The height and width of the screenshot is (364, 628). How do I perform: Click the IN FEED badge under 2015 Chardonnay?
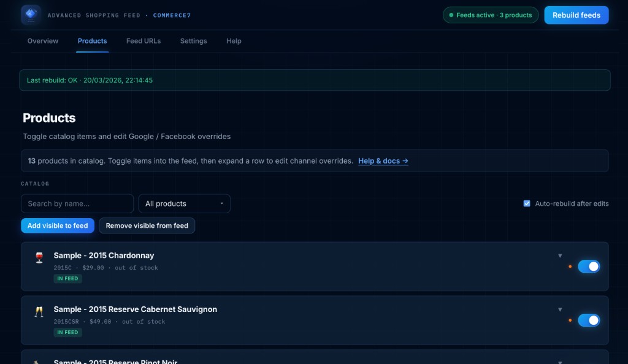(x=67, y=278)
